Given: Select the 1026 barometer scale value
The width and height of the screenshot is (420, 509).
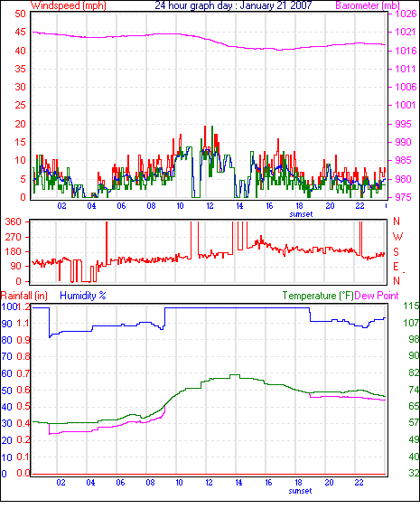Looking at the screenshot, I should click(406, 14).
